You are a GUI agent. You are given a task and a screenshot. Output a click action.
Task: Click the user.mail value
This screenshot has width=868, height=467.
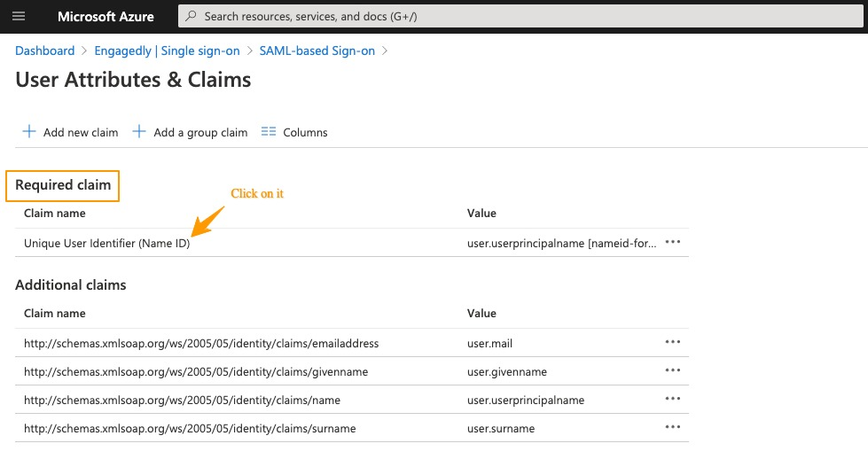[490, 343]
